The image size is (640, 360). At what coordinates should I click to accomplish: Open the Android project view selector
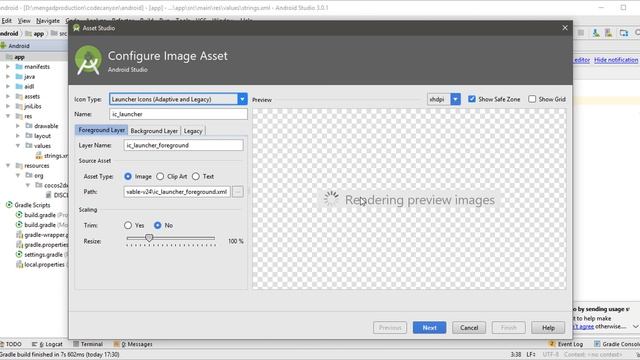[19, 46]
